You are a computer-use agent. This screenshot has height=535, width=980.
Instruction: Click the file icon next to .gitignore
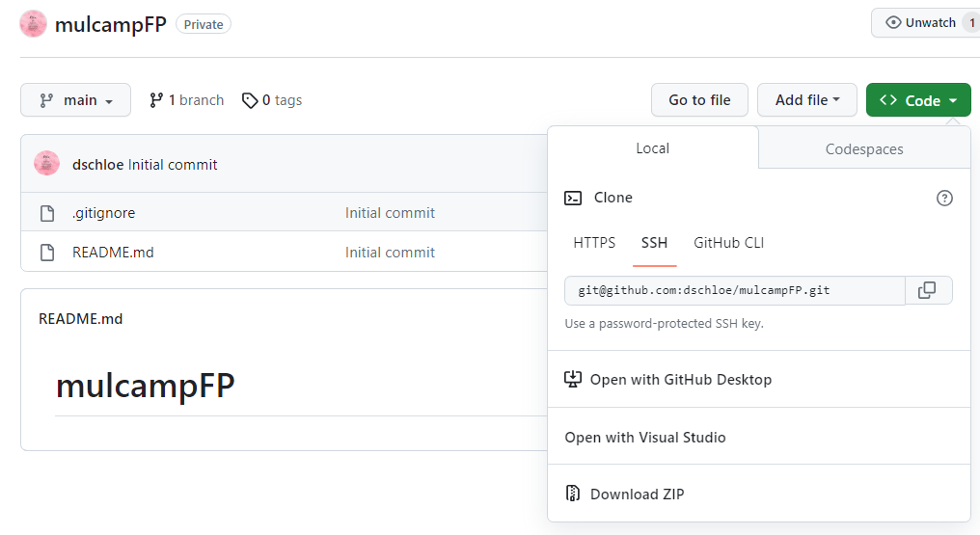pos(47,213)
